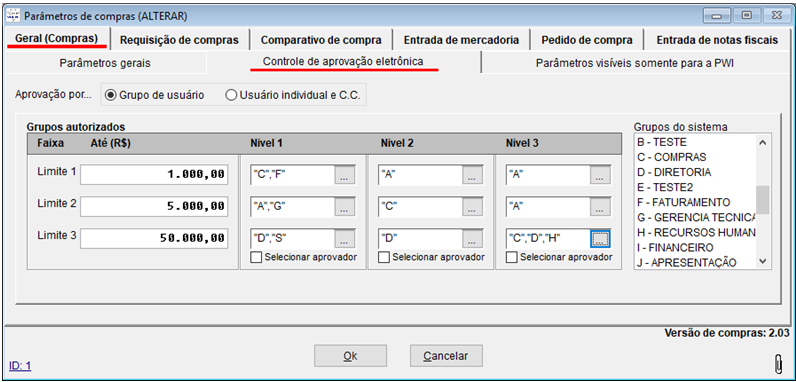Click the Cancelar button
Image resolution: width=796 pixels, height=382 pixels.
tap(446, 356)
